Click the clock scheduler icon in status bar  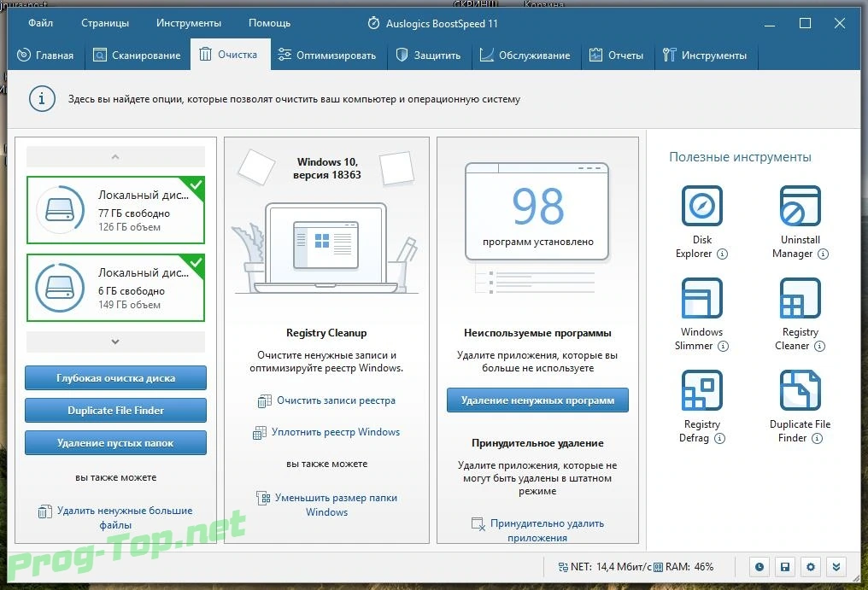coord(759,567)
